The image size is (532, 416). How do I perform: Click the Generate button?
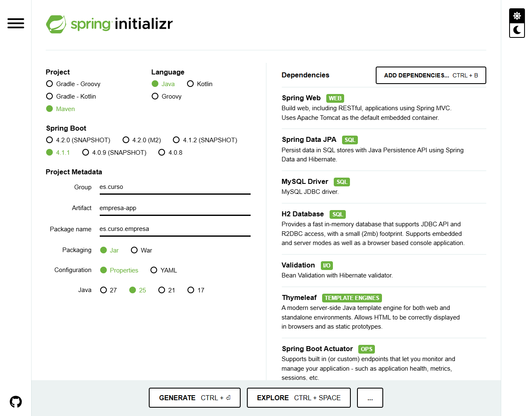[195, 398]
